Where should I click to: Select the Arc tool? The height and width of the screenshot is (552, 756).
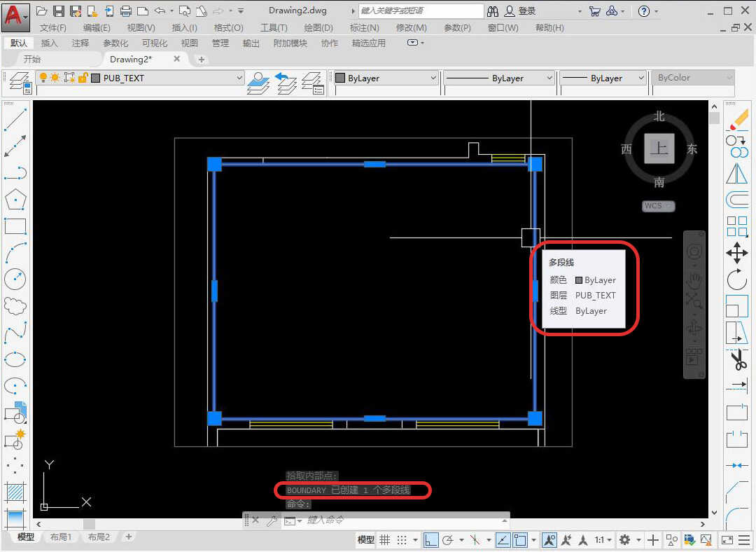point(15,252)
